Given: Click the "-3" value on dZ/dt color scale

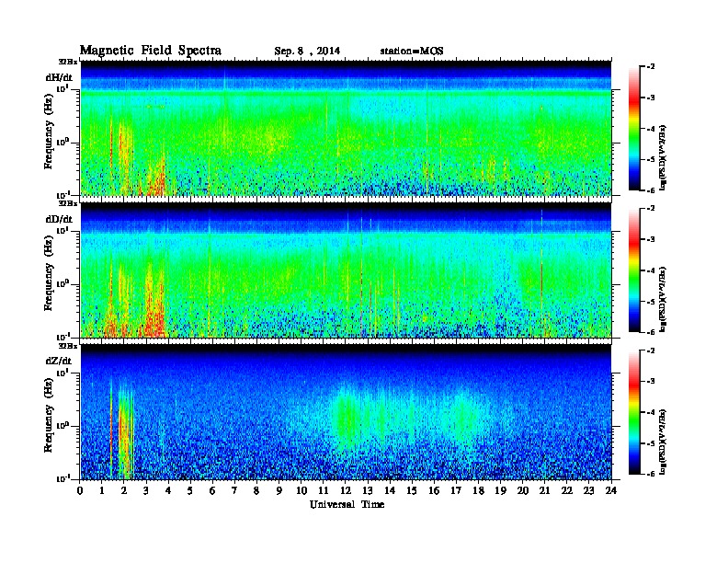Looking at the screenshot, I should pos(651,382).
